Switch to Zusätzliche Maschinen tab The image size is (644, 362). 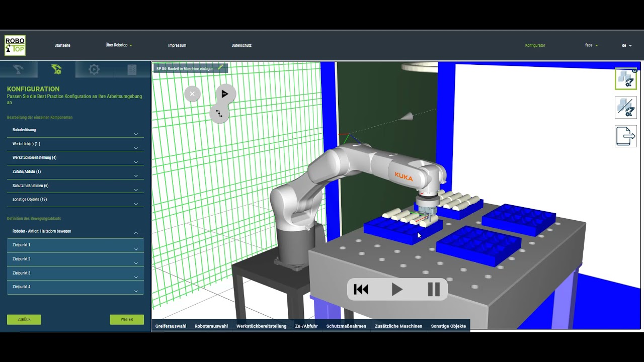coord(398,326)
